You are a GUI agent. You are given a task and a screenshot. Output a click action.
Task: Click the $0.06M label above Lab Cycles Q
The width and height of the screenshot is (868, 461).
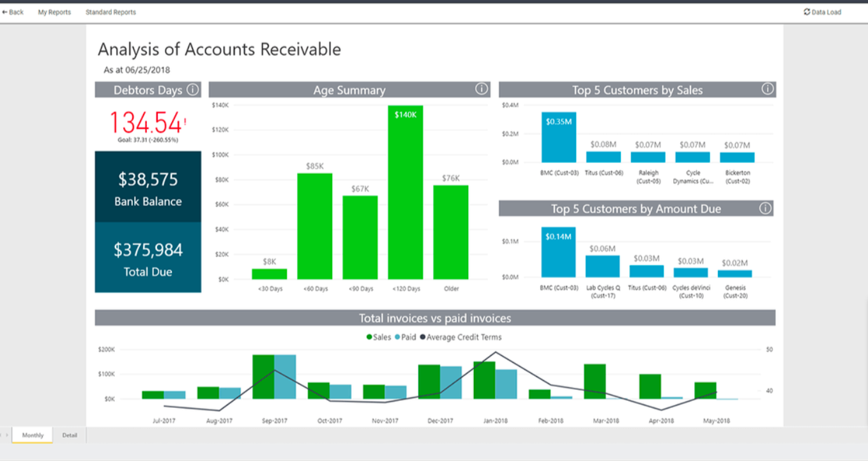(x=603, y=249)
